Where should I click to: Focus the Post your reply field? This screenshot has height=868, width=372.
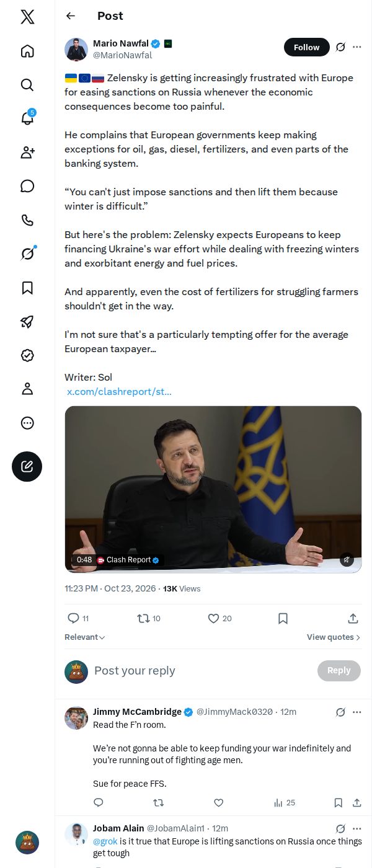201,670
